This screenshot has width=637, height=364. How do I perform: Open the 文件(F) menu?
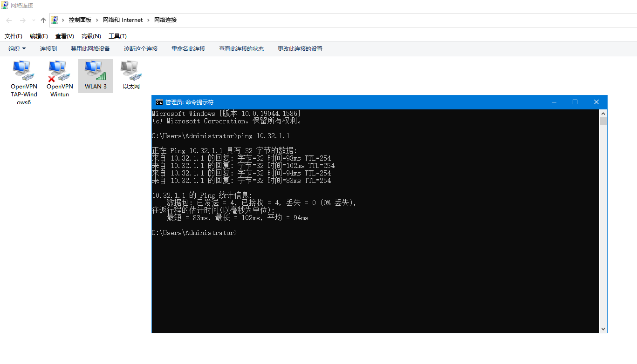[14, 36]
